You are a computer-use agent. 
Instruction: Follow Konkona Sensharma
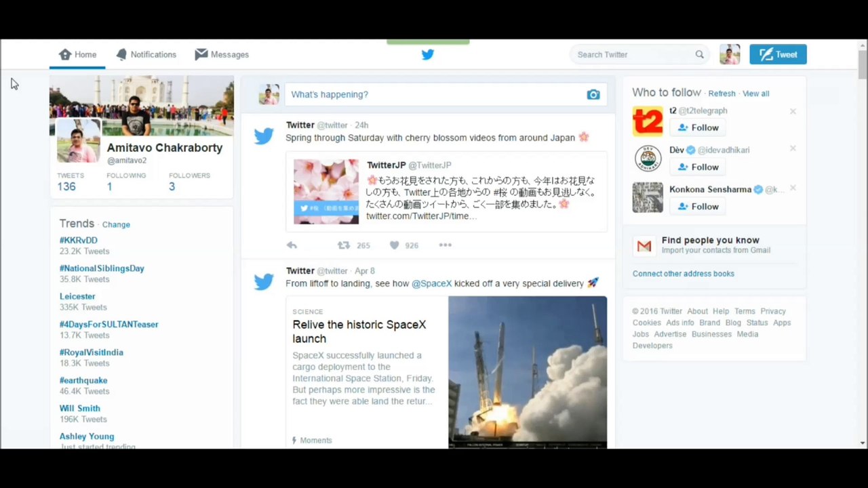698,206
